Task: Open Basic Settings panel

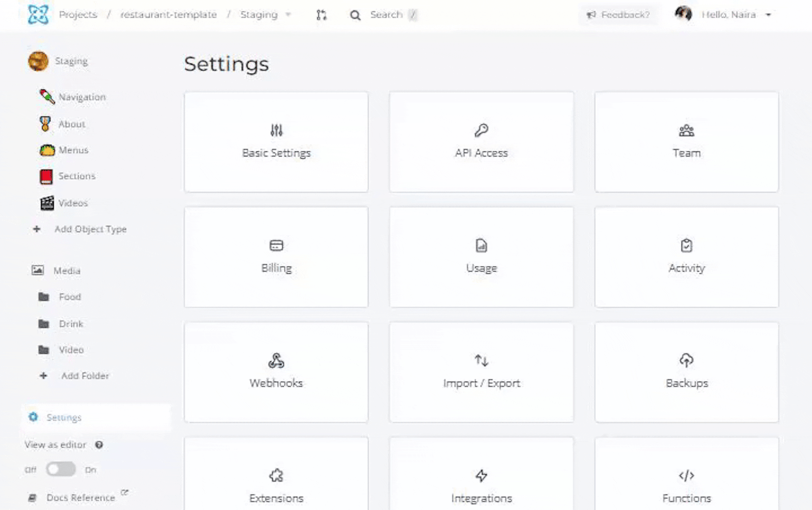Action: 276,142
